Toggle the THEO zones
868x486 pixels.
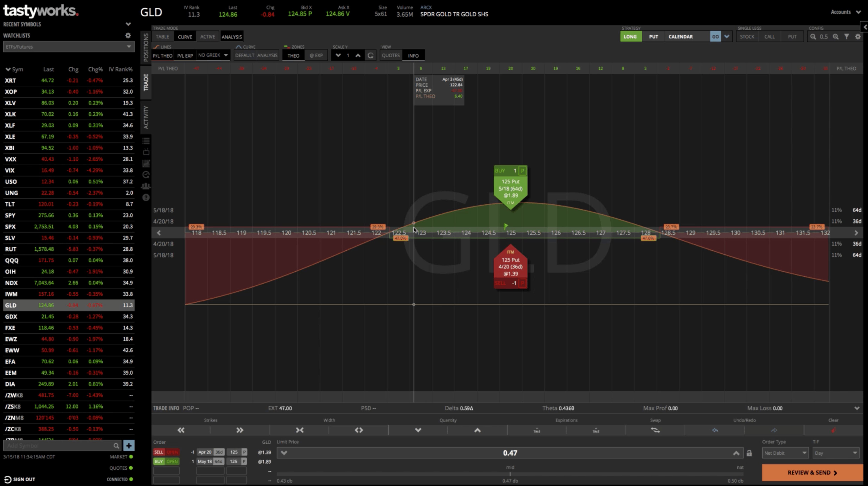293,56
